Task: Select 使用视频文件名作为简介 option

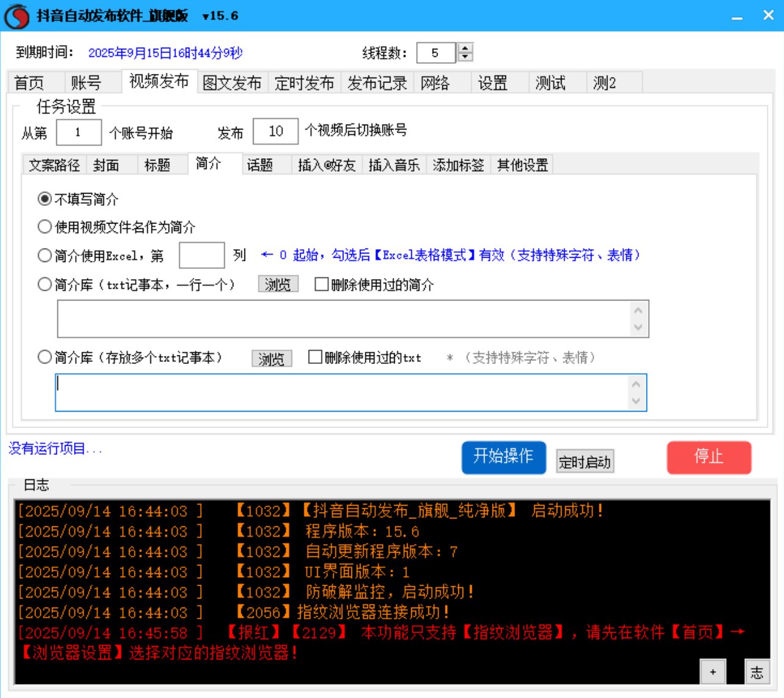Action: pyautogui.click(x=43, y=227)
